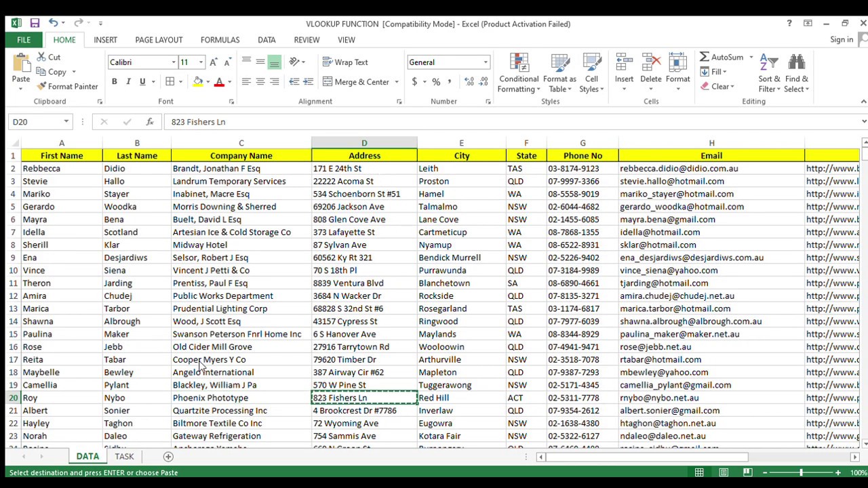The image size is (868, 488).
Task: Click the Cut button
Action: (49, 58)
